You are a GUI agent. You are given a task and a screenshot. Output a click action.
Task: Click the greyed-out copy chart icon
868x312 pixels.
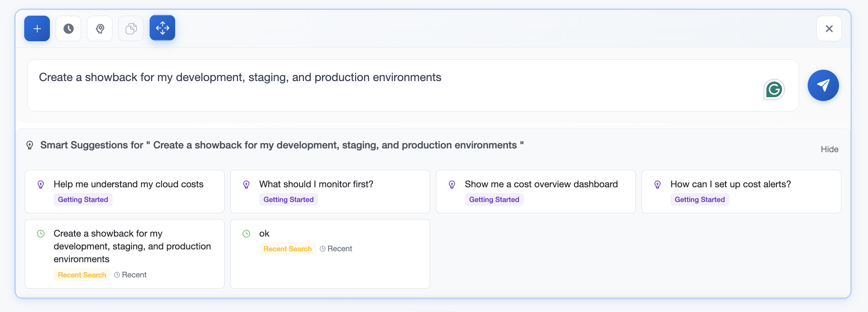pos(131,28)
